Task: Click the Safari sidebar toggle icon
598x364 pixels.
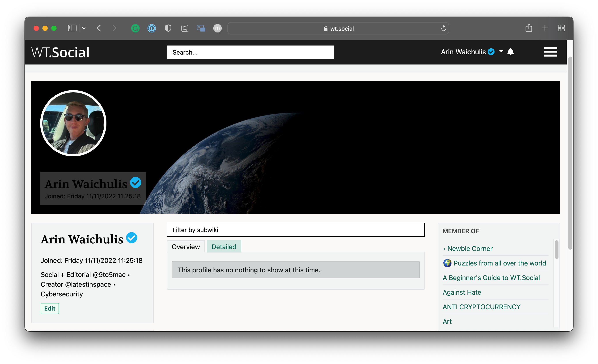Action: (72, 28)
